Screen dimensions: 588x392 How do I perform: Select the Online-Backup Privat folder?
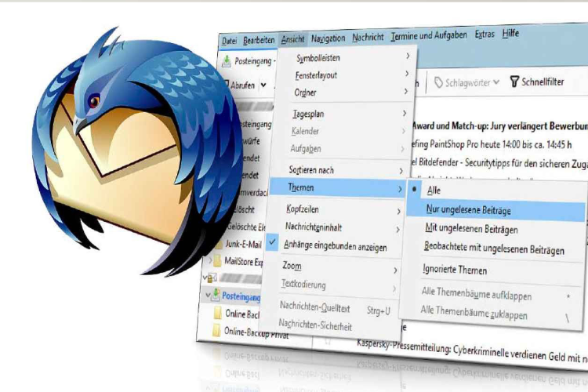256,333
